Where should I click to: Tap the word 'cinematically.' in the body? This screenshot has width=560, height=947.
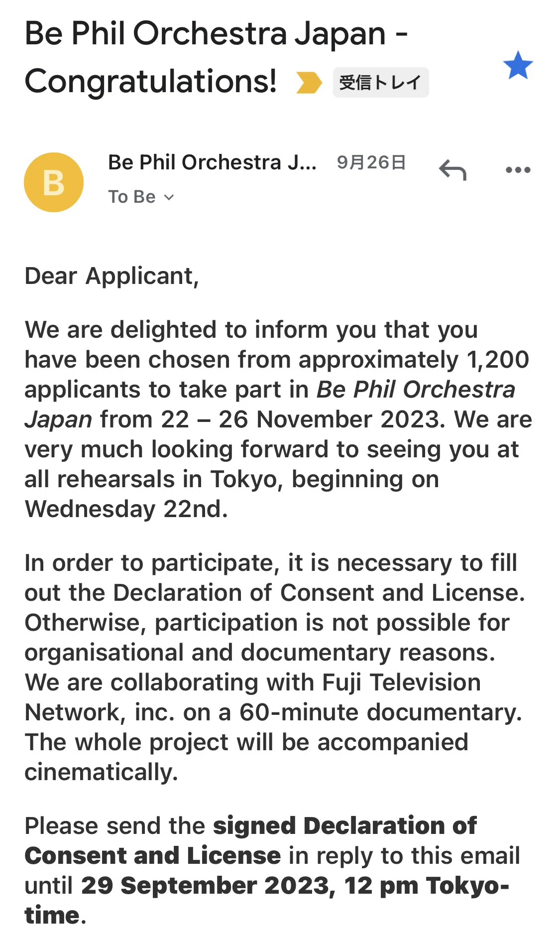(x=101, y=772)
